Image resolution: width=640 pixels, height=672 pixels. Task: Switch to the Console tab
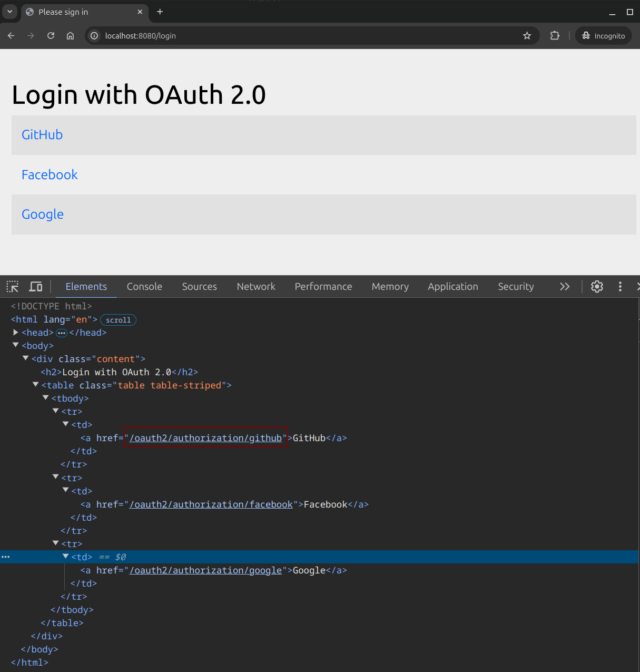[x=144, y=287]
